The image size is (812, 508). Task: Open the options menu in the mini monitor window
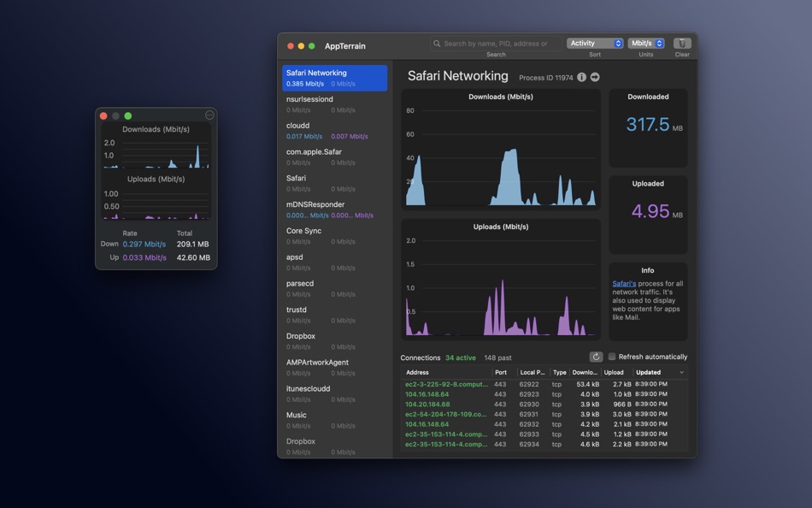click(x=209, y=115)
